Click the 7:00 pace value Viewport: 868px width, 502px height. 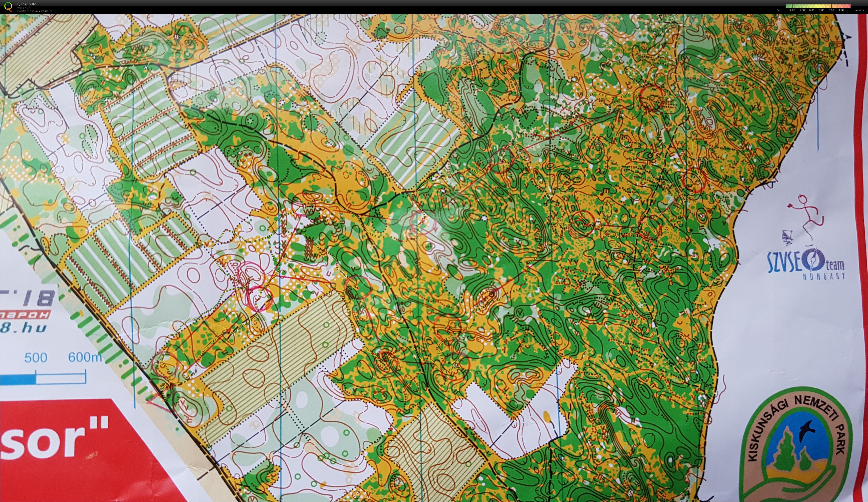pyautogui.click(x=822, y=10)
